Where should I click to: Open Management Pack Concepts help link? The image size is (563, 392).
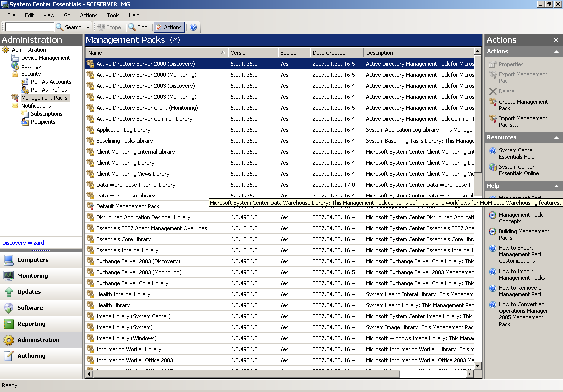pyautogui.click(x=520, y=218)
